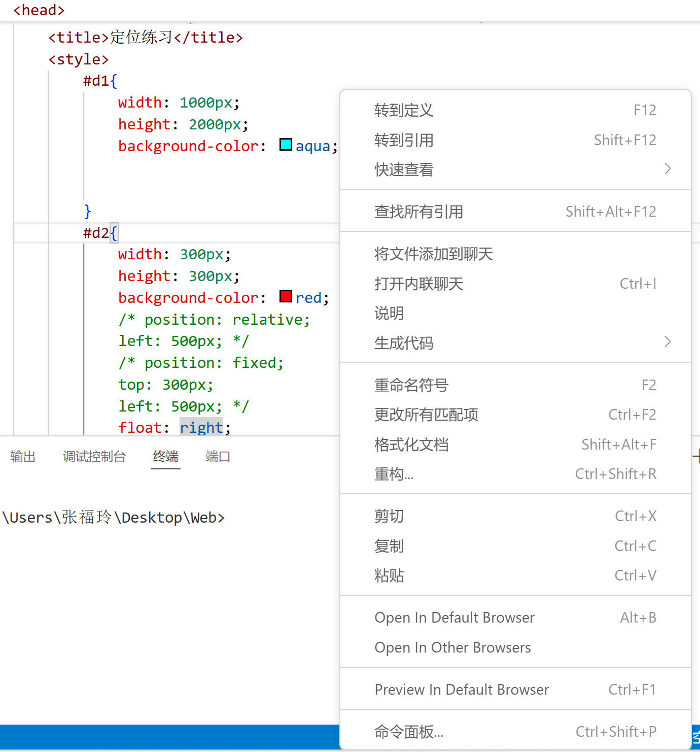The height and width of the screenshot is (752, 700).
Task: Select 更改所有匹配项 menu entry
Action: [515, 415]
